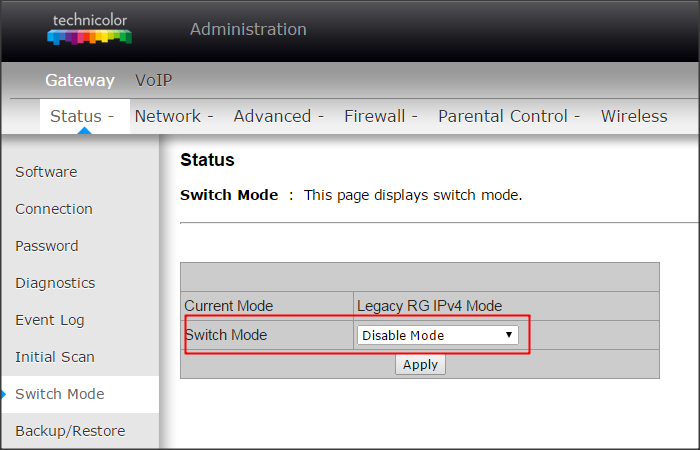Click the Apply button
Image resolution: width=700 pixels, height=450 pixels.
coord(420,364)
